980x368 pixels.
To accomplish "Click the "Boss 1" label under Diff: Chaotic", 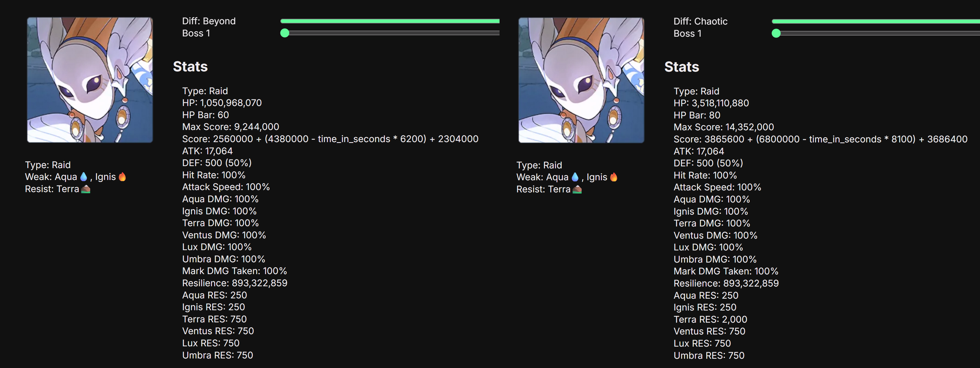I will point(687,34).
